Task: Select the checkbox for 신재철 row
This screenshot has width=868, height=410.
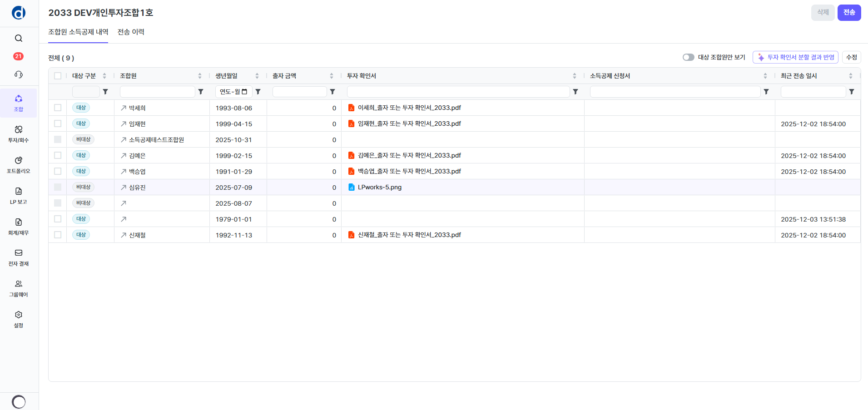Action: (x=58, y=235)
